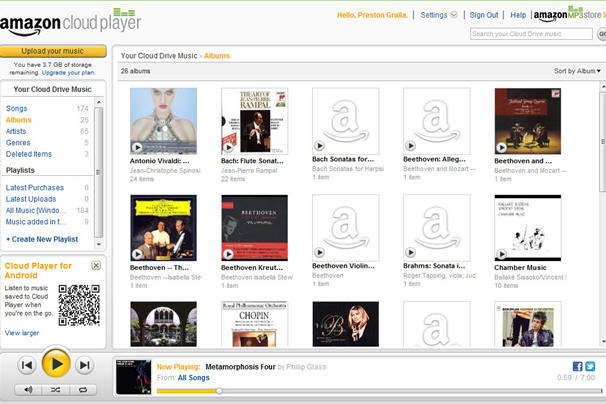606x404 pixels.
Task: Open the Antonio Vivaldi album cover
Action: coord(163,121)
